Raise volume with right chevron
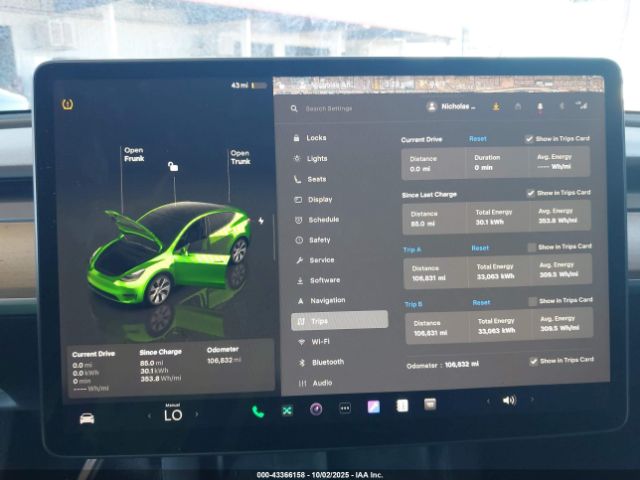 [x=532, y=399]
